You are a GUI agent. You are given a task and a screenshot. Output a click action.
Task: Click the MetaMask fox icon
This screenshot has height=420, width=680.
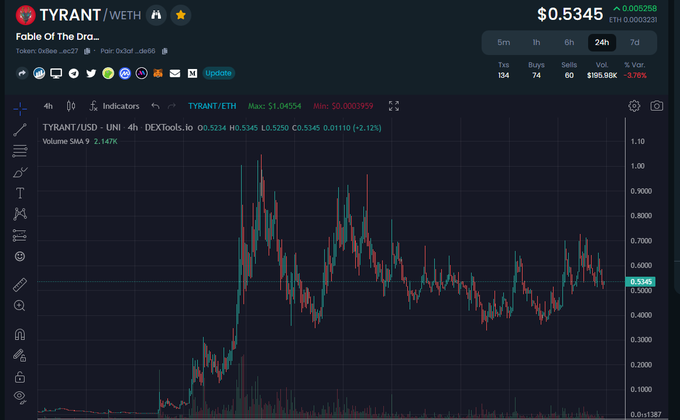pos(158,73)
